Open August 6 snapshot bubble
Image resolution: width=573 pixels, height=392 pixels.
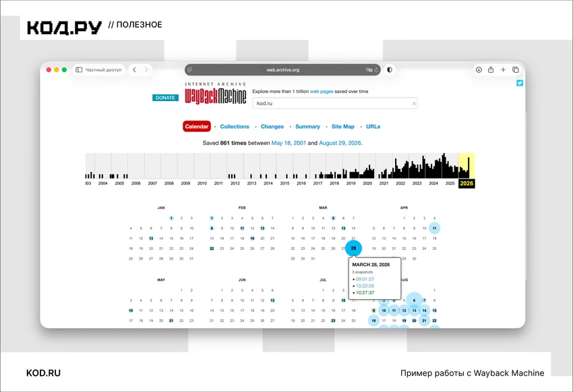(414, 300)
